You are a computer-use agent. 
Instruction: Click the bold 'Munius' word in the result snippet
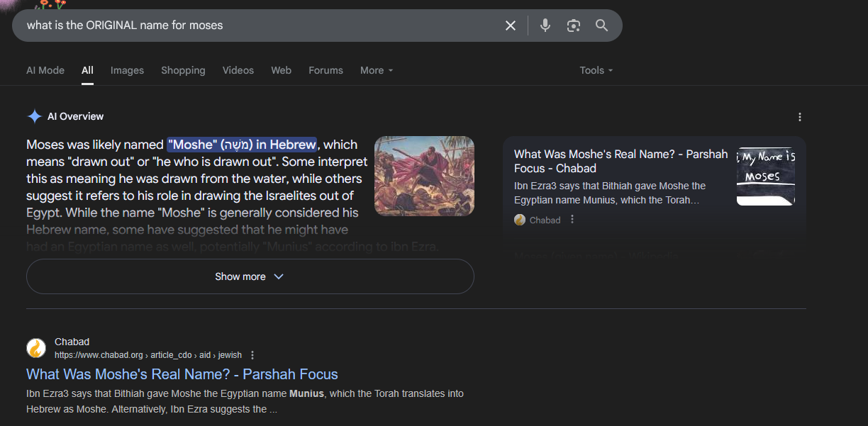pyautogui.click(x=306, y=393)
